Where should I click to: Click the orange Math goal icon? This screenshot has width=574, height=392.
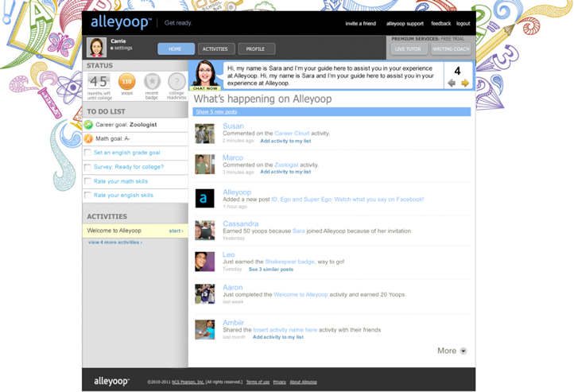88,138
